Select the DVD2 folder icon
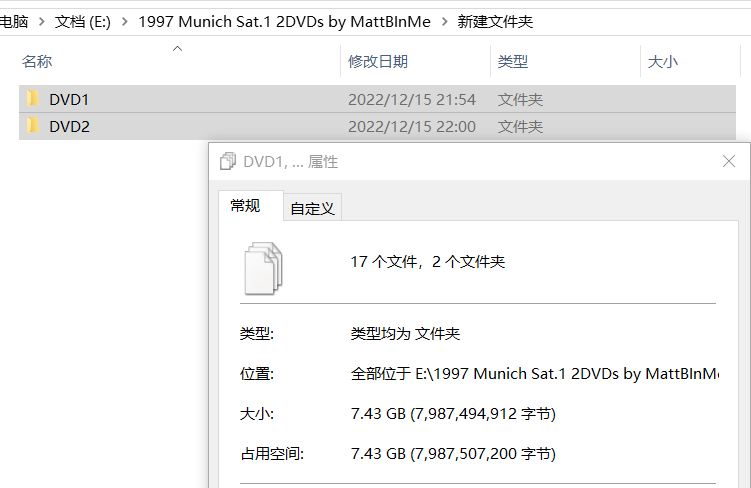 (33, 126)
